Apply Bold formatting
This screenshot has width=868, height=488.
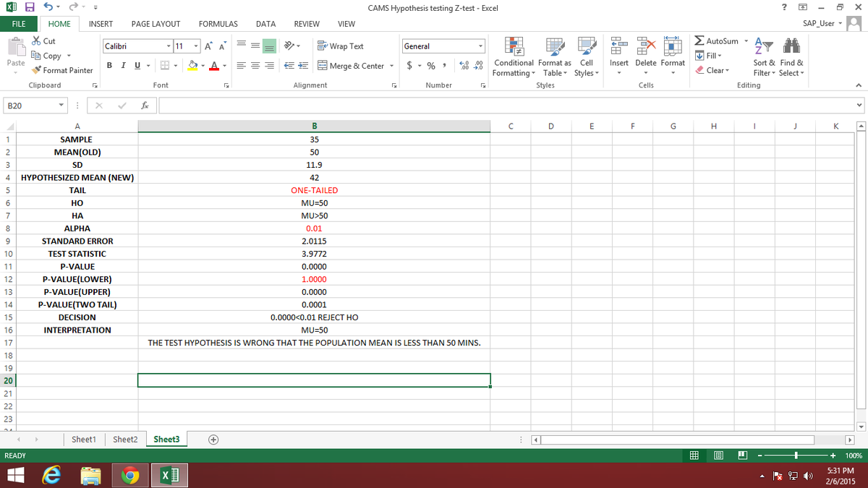(109, 66)
